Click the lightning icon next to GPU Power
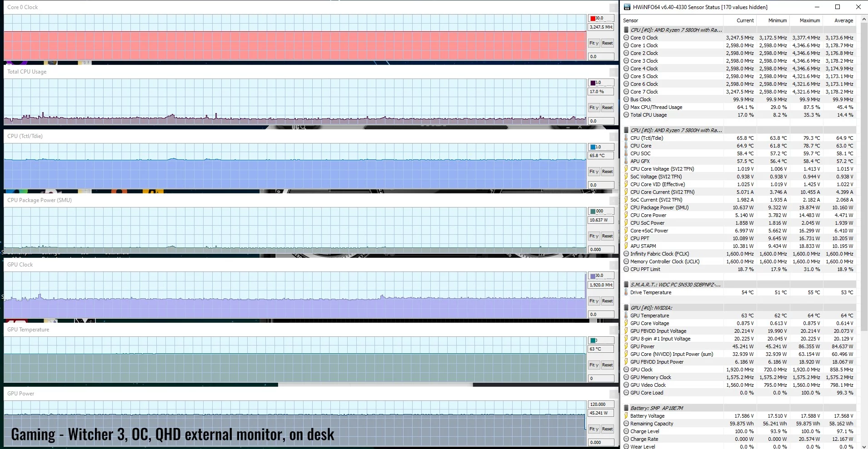 coord(626,346)
